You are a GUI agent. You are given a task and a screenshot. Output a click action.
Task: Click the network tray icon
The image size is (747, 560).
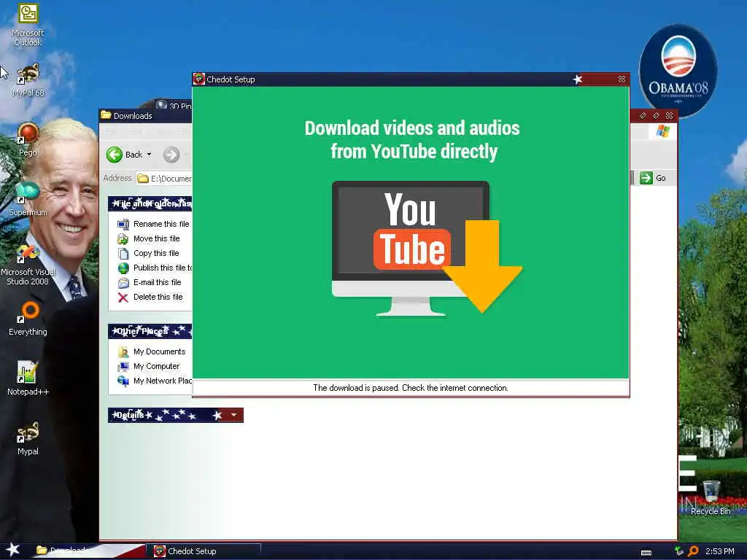(679, 551)
